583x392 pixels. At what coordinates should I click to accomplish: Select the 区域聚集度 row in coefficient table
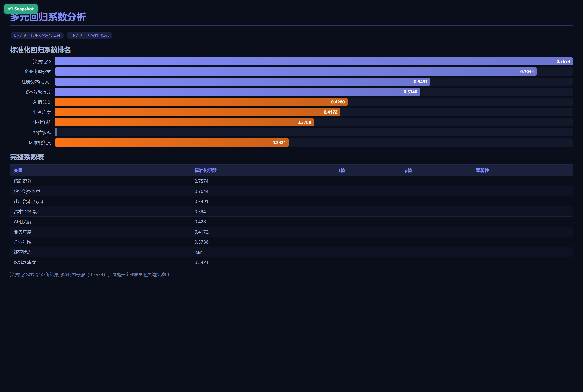pos(291,262)
